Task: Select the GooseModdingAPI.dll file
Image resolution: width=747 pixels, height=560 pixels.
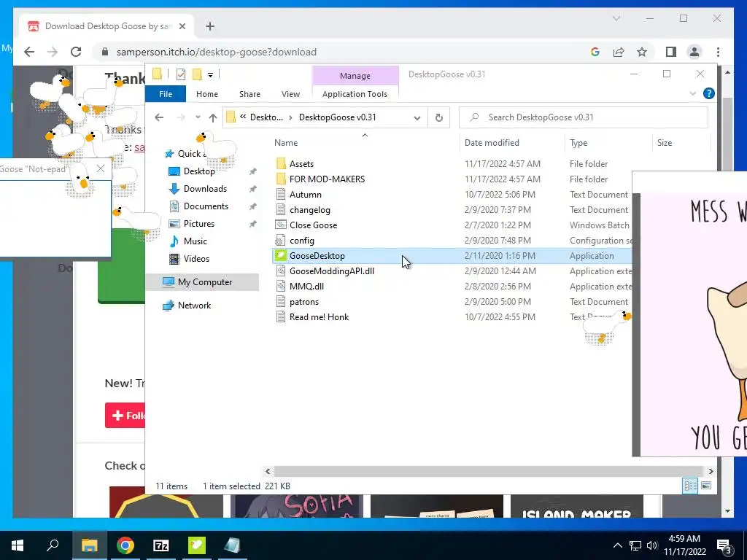Action: [332, 271]
